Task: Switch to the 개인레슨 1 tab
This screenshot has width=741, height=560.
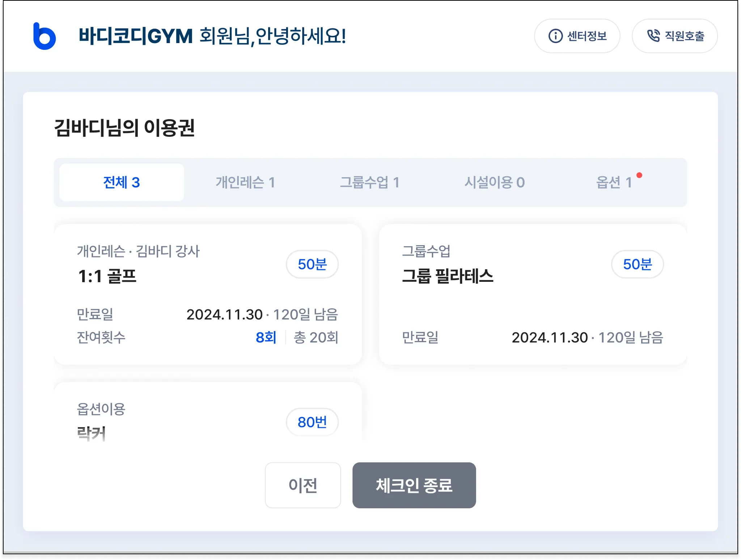Action: click(245, 182)
